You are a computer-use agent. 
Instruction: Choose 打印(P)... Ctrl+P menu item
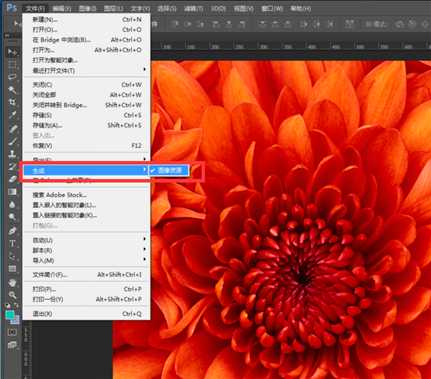(x=87, y=289)
